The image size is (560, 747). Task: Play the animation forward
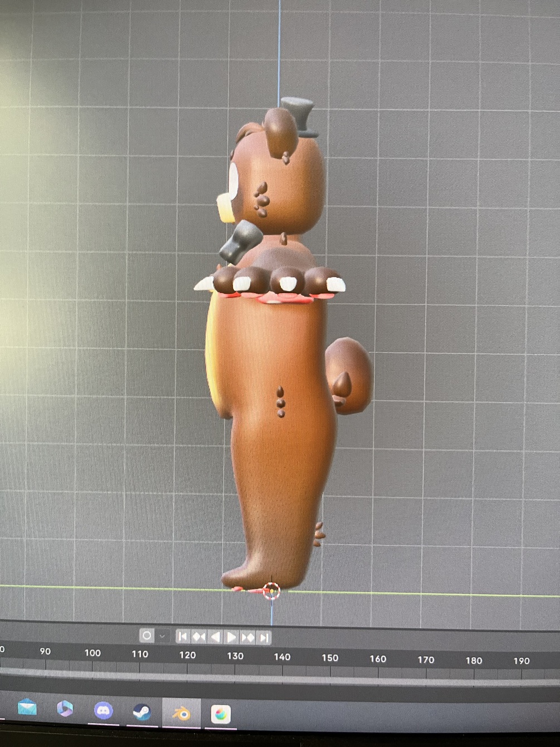point(231,637)
